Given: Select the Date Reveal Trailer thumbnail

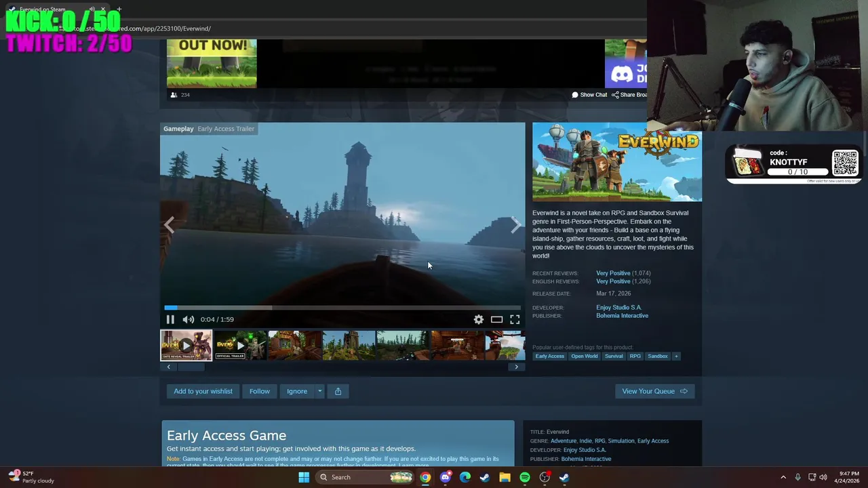Looking at the screenshot, I should (x=186, y=345).
